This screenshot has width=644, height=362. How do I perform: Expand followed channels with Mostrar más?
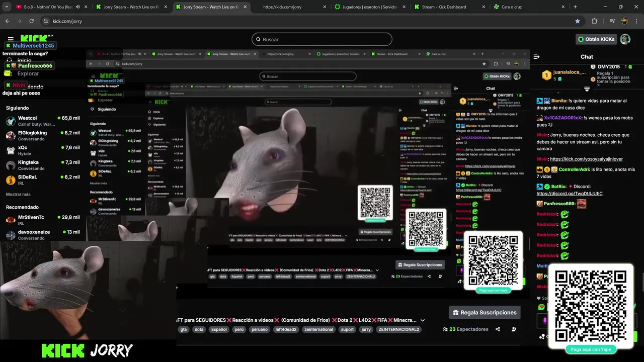coord(18,194)
